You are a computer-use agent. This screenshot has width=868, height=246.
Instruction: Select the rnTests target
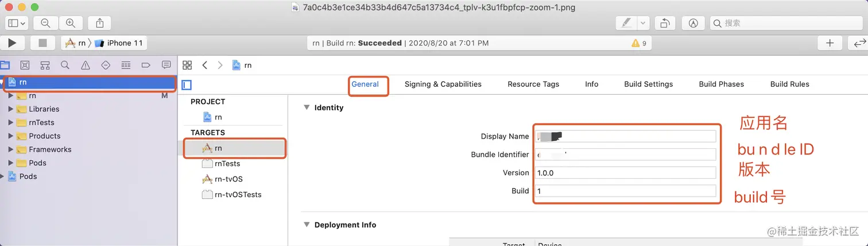(227, 164)
